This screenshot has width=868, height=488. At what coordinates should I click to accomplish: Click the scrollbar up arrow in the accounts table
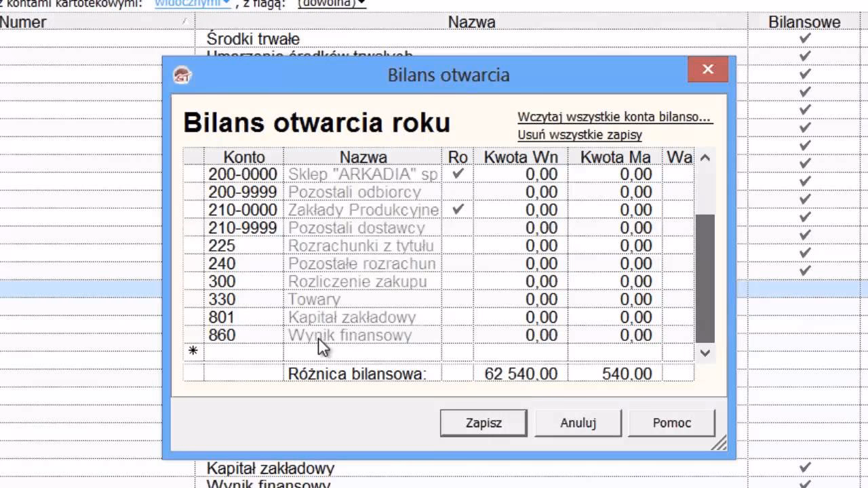[x=705, y=157]
